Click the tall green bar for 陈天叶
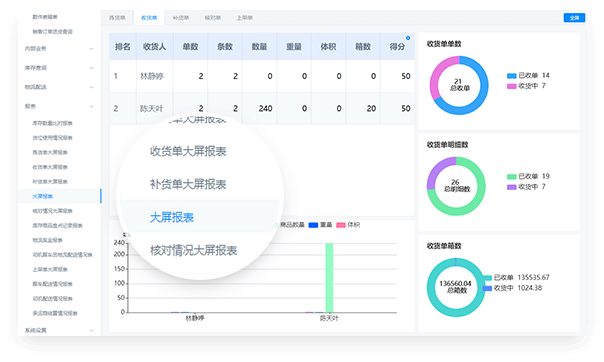 point(329,278)
